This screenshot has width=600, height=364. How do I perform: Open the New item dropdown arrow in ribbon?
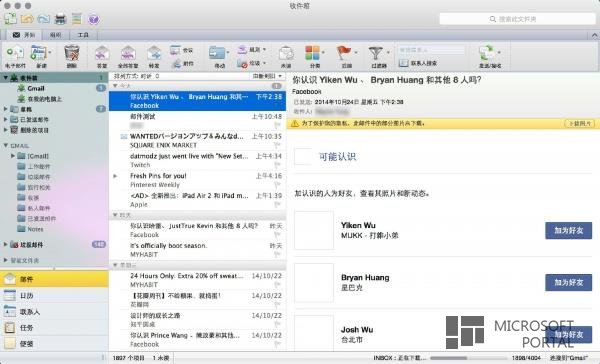click(50, 52)
